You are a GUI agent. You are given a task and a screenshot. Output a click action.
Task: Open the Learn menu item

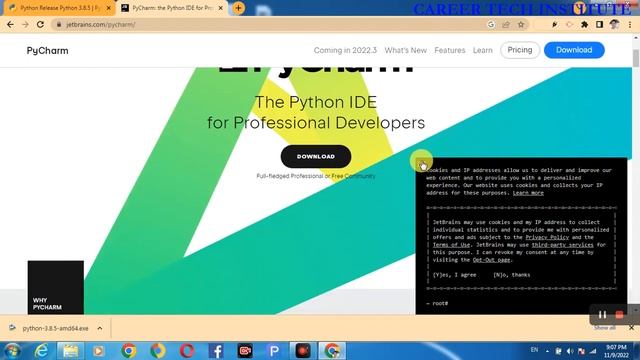(x=482, y=50)
